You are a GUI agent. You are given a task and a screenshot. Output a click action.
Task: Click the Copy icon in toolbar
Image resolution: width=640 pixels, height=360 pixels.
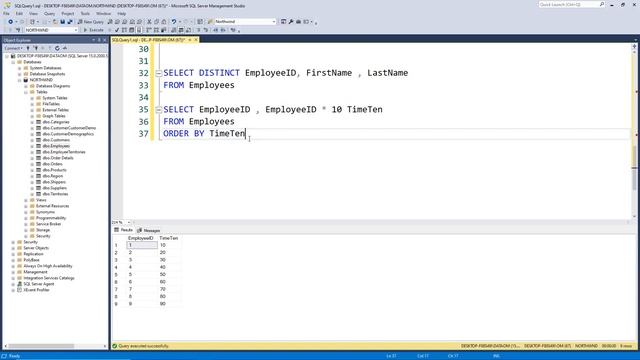tap(156, 22)
